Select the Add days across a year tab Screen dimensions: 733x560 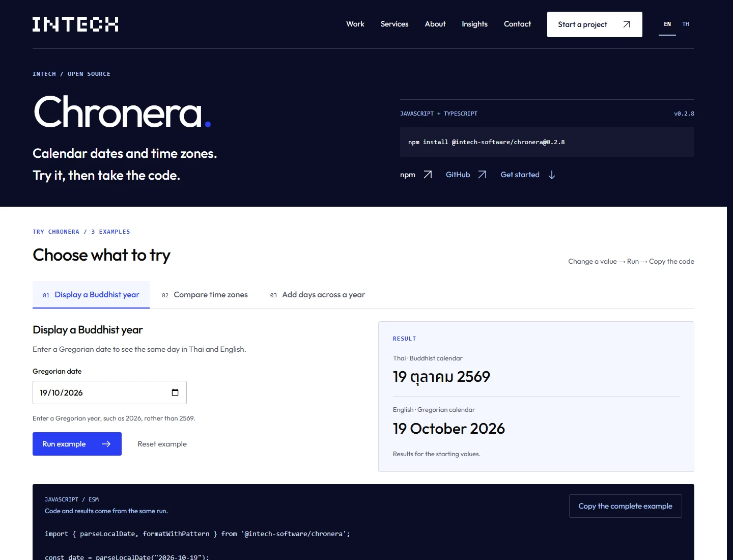pyautogui.click(x=318, y=295)
